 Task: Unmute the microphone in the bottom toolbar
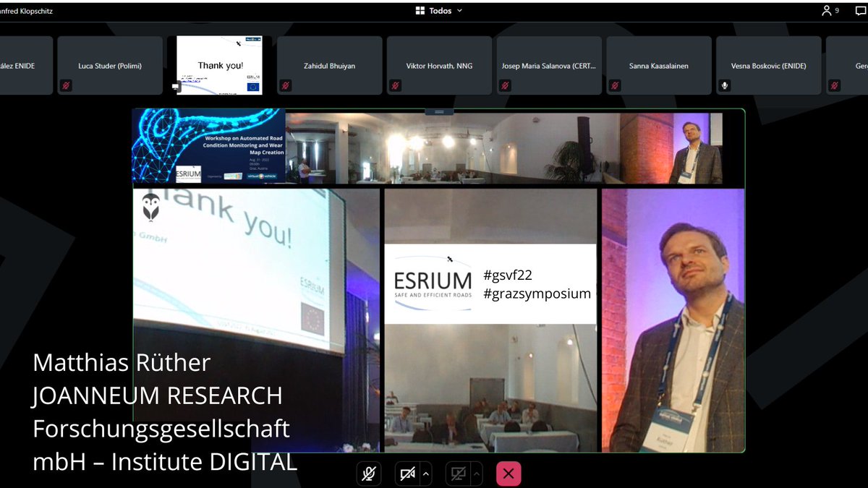tap(369, 474)
